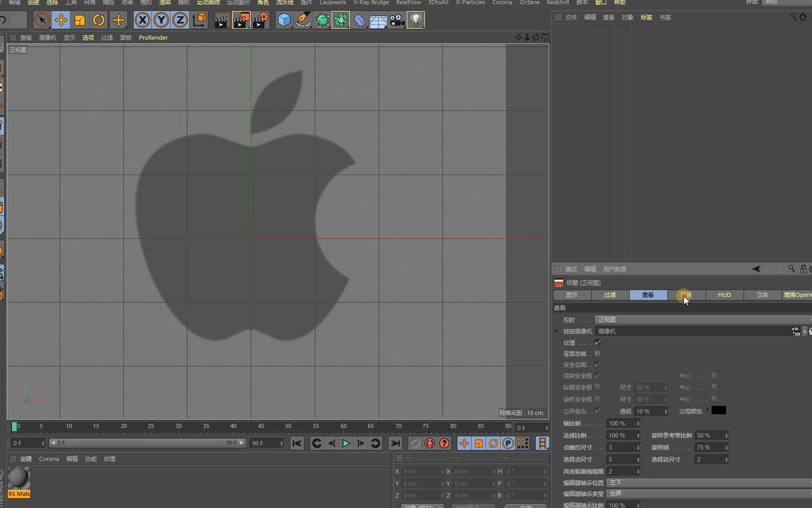
Task: Activate the Scale tool
Action: (80, 20)
